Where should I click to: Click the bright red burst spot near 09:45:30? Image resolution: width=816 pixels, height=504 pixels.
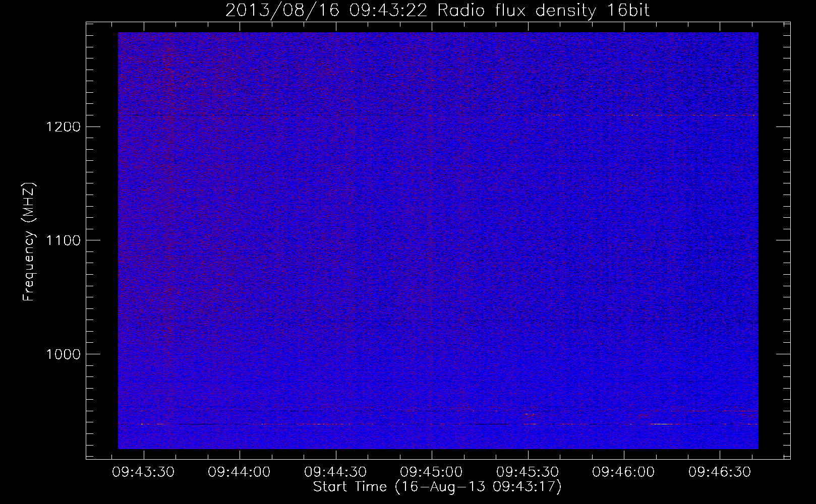coord(529,415)
